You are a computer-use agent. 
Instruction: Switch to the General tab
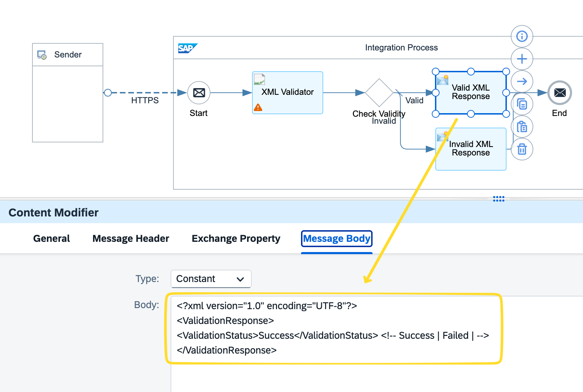(x=51, y=238)
